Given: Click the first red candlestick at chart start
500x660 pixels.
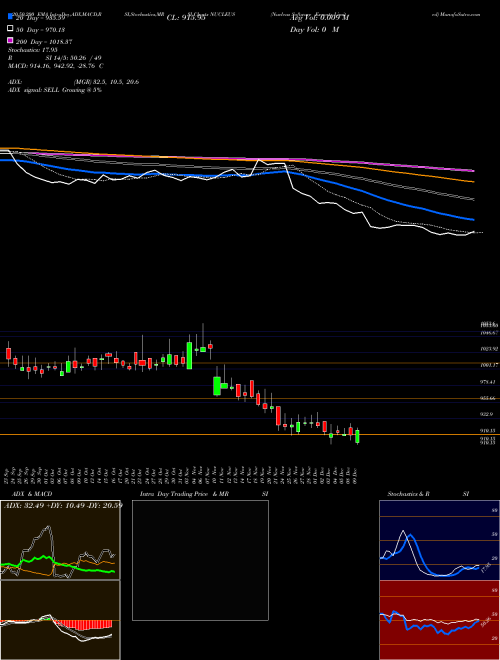Looking at the screenshot, I should (8, 353).
